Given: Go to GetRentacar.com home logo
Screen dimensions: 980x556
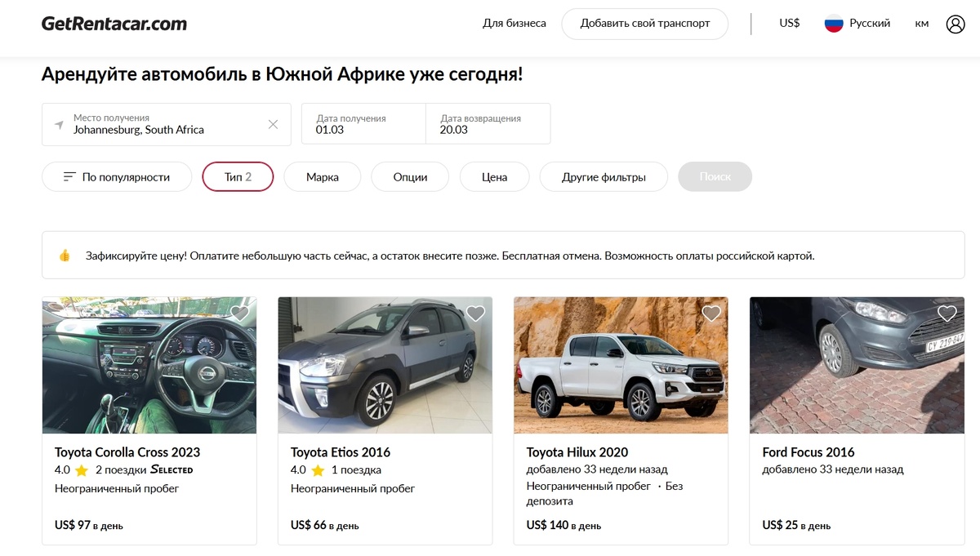Looking at the screenshot, I should [x=114, y=24].
